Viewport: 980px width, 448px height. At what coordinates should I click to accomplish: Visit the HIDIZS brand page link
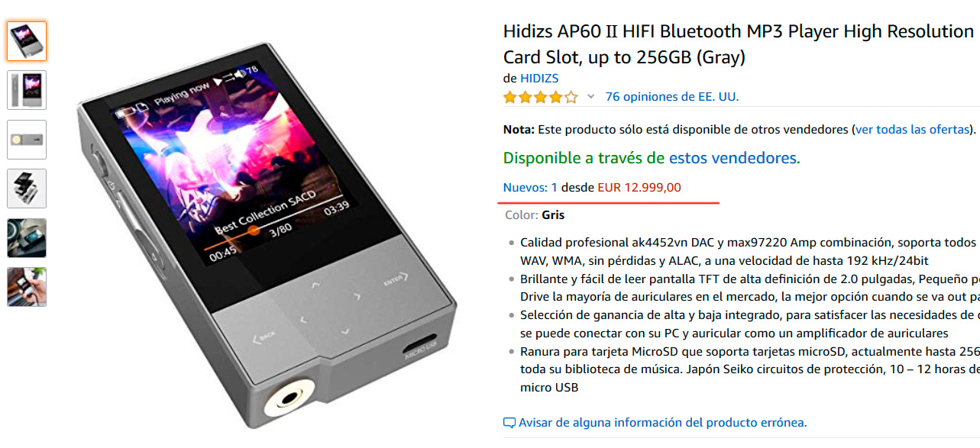(539, 79)
